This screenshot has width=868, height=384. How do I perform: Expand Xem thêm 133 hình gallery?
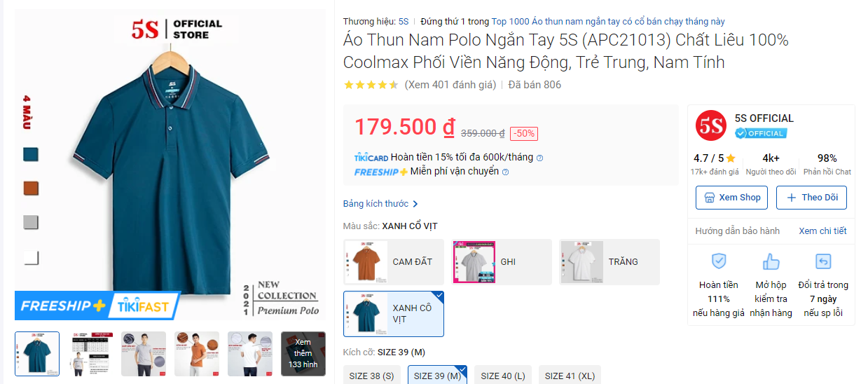(x=303, y=354)
